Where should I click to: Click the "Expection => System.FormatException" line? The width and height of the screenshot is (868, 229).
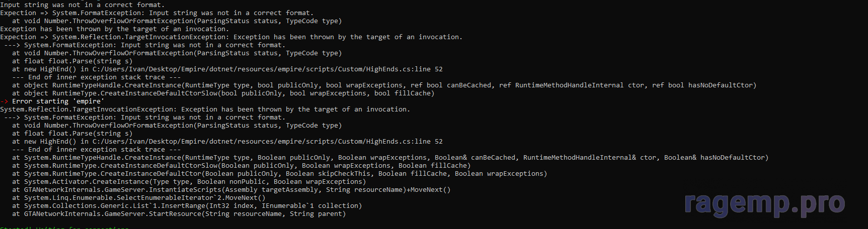pyautogui.click(x=156, y=13)
